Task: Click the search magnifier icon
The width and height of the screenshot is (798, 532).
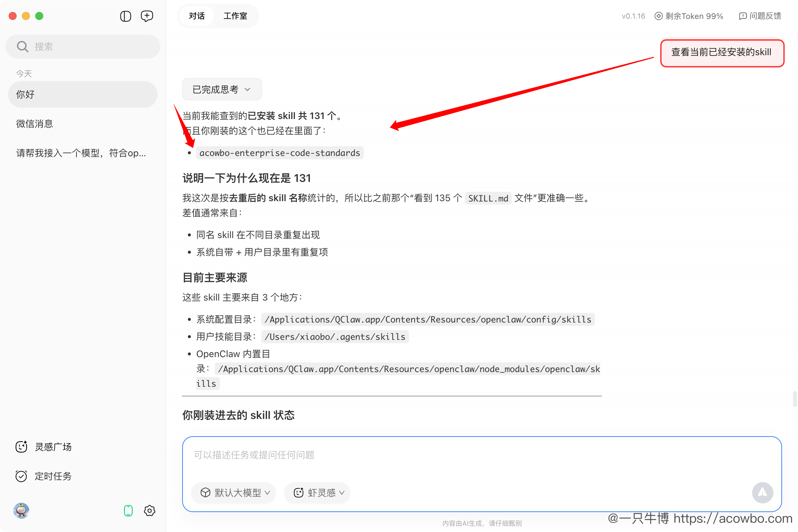Action: click(x=22, y=46)
